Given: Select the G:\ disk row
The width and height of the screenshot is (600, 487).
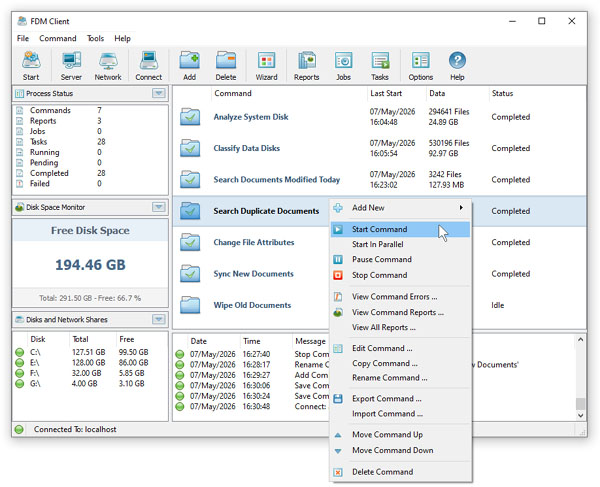Looking at the screenshot, I should [90, 384].
